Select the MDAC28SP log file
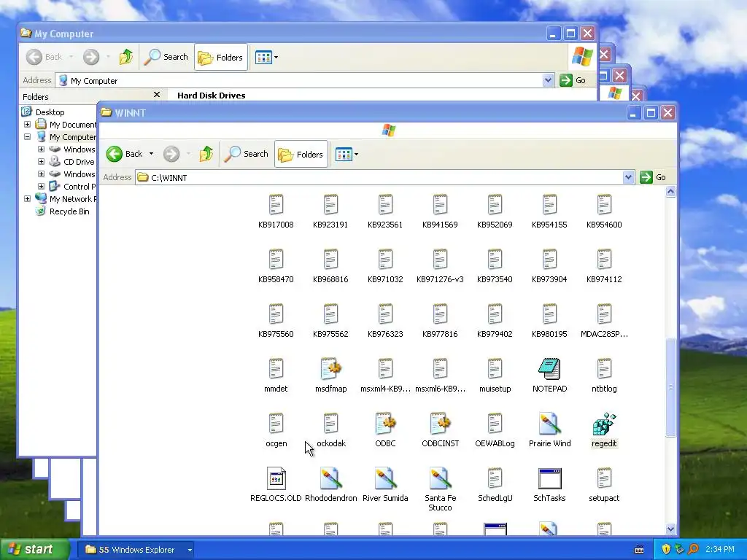 [604, 314]
